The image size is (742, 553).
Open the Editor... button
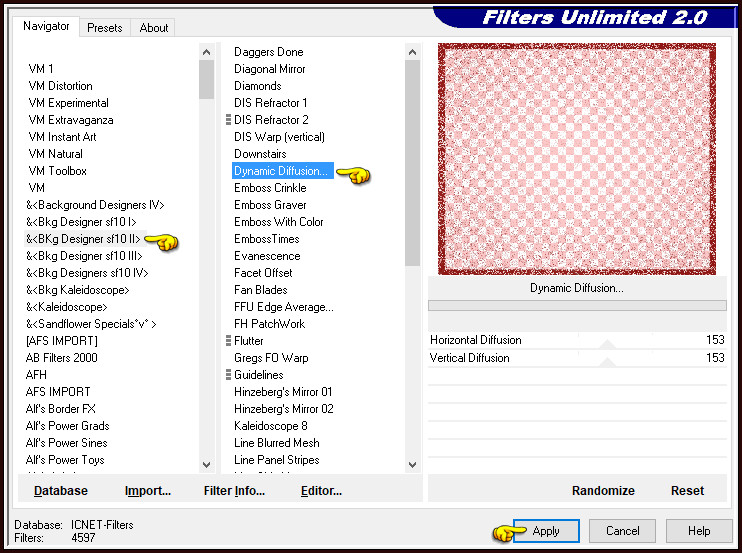(321, 491)
